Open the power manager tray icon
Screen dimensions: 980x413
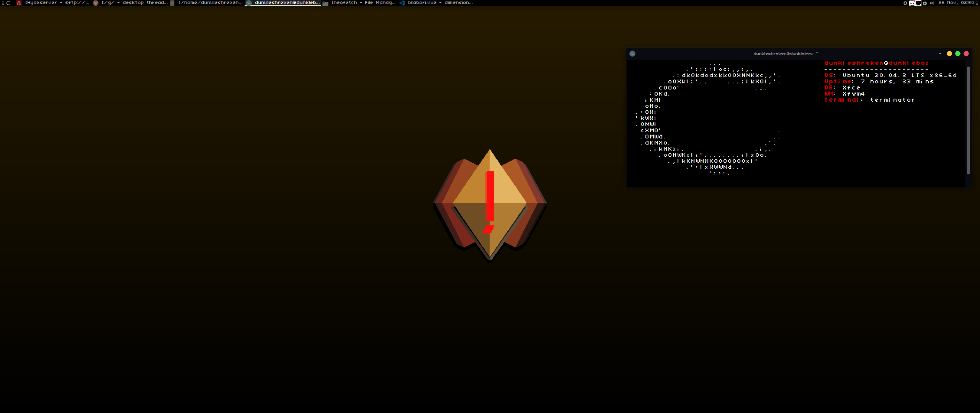[925, 3]
